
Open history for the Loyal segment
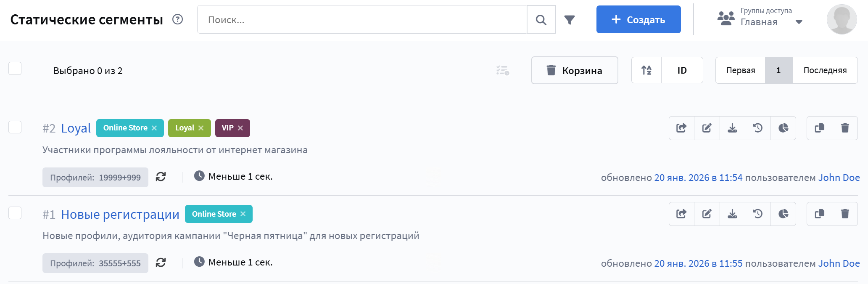pyautogui.click(x=757, y=128)
